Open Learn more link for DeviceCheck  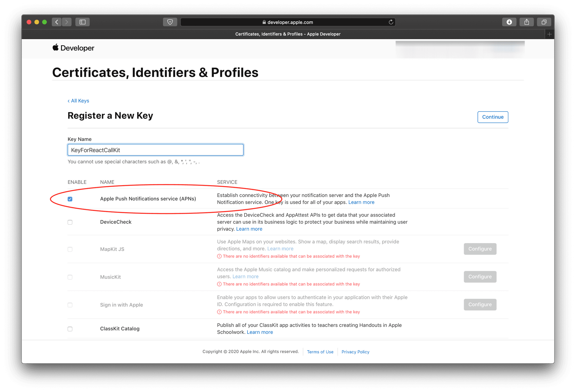point(249,229)
